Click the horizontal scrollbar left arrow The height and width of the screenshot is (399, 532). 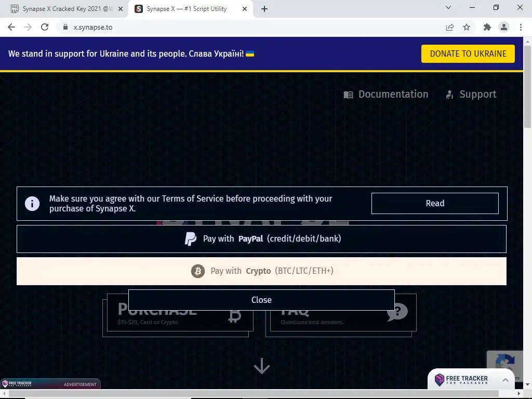tap(4, 393)
